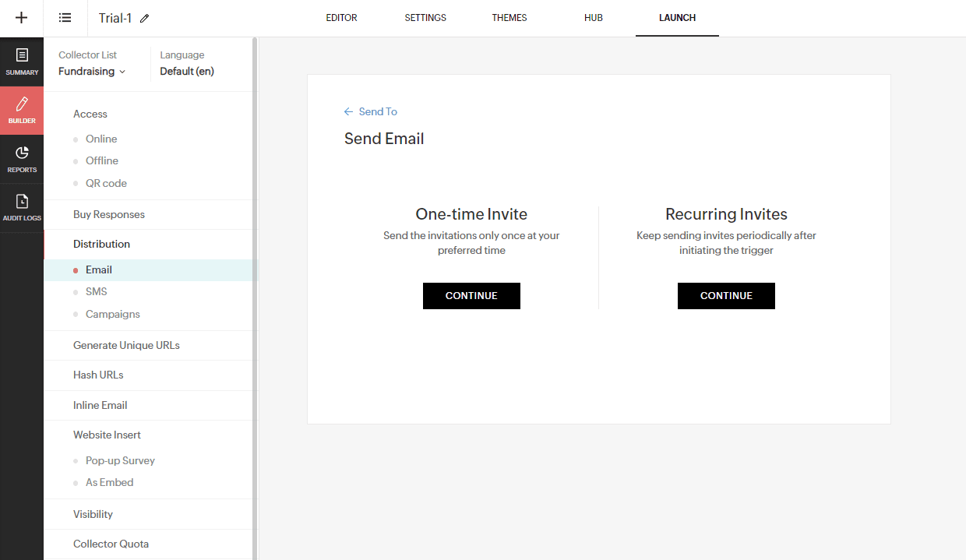Switch to the Settings tab
Viewport: 966px width, 560px height.
[425, 18]
